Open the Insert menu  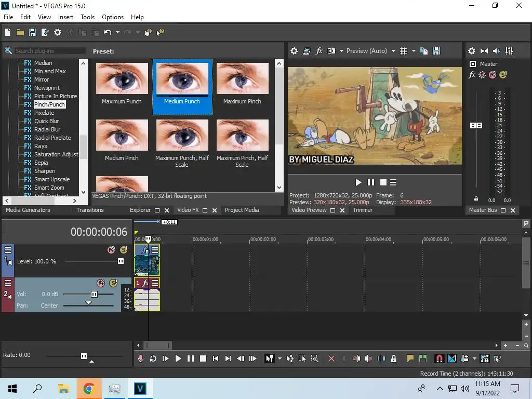[65, 17]
